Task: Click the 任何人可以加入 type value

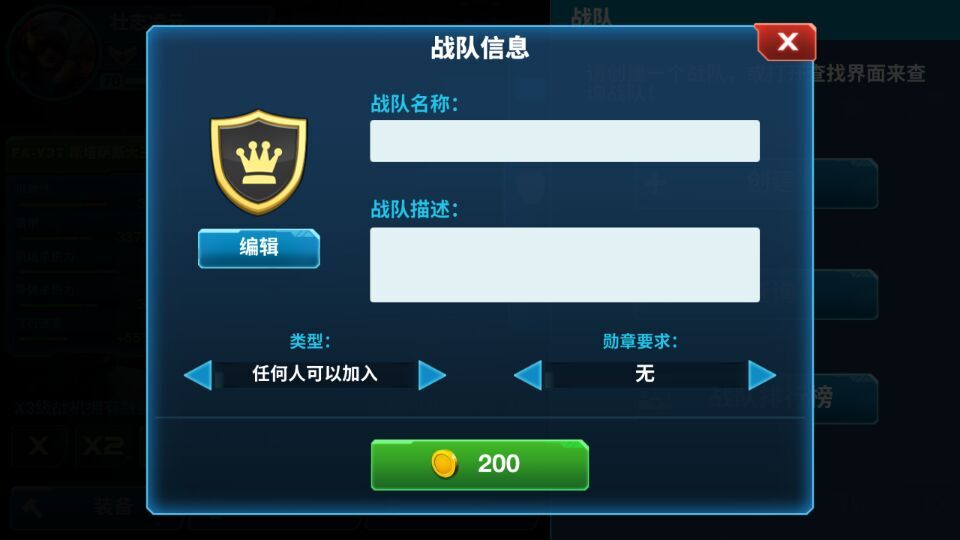Action: pyautogui.click(x=315, y=373)
